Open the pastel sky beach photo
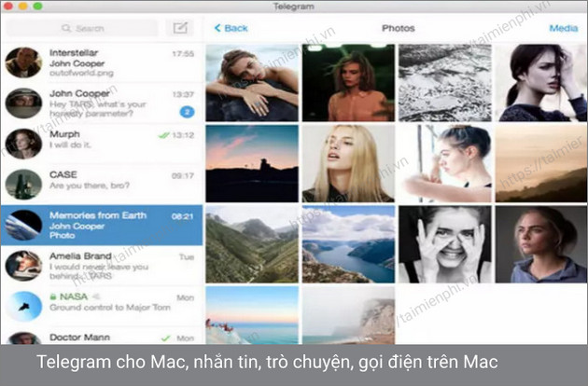 pyautogui.click(x=252, y=315)
